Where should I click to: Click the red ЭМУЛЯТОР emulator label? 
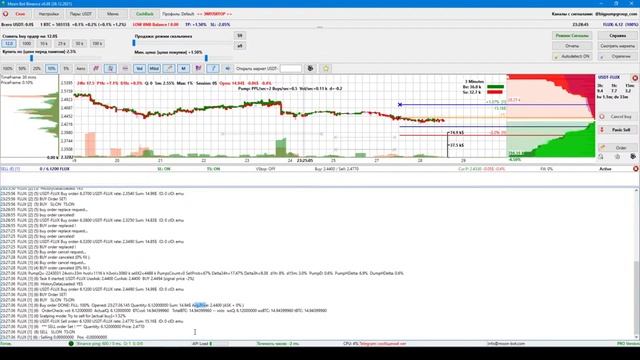[214, 14]
